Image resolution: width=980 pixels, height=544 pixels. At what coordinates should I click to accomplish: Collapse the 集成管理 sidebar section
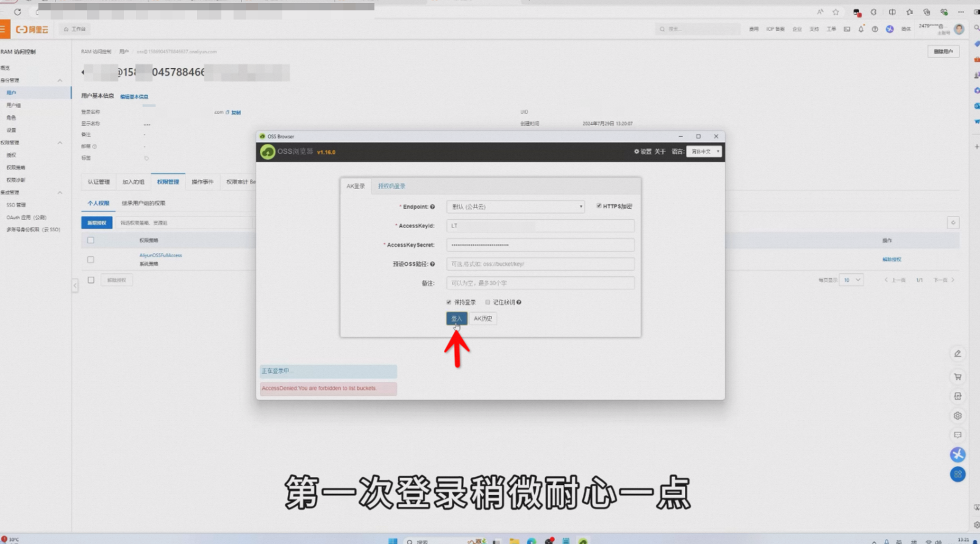(x=60, y=193)
